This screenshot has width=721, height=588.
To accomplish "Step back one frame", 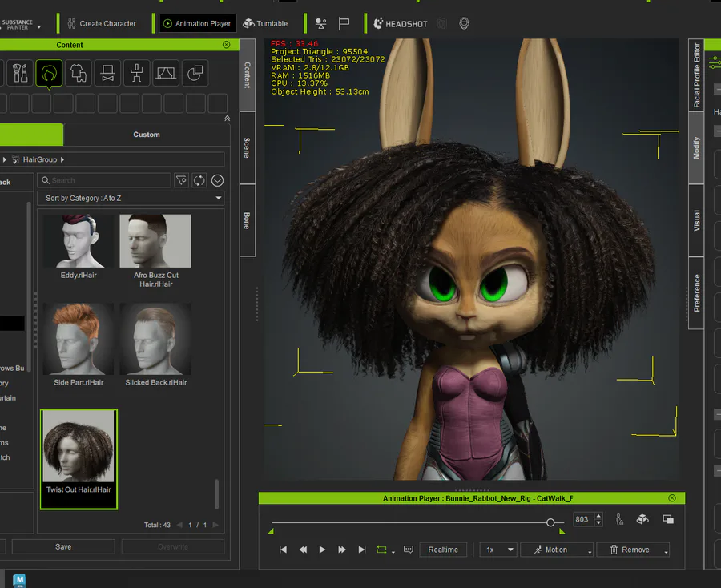I will (x=303, y=550).
